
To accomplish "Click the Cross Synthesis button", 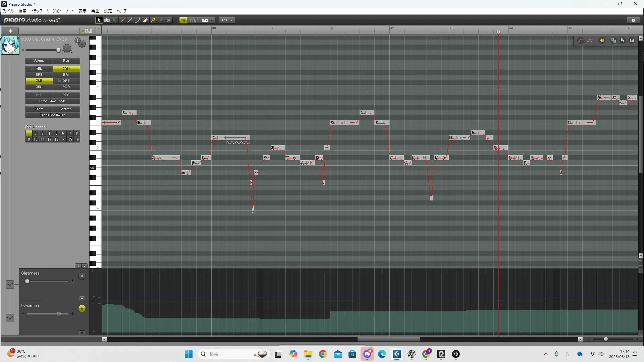I will point(53,115).
